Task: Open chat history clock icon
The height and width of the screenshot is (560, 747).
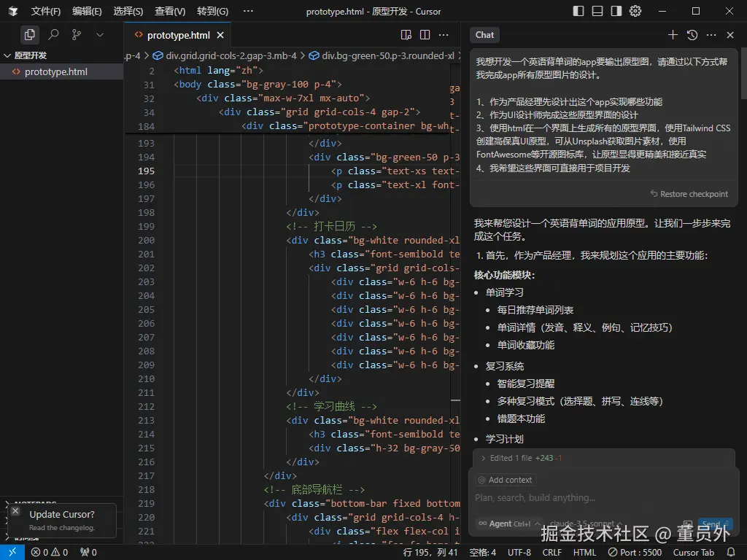Action: (692, 35)
